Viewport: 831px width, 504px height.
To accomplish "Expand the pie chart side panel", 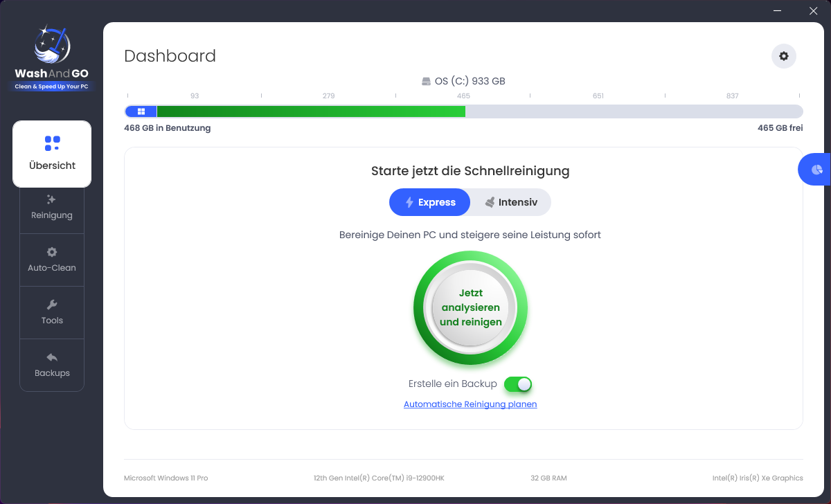I will (816, 170).
